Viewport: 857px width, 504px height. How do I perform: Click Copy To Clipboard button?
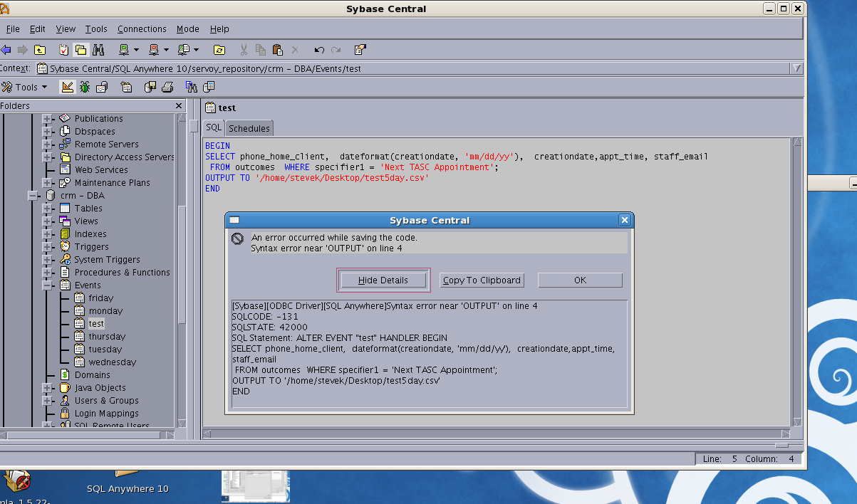click(482, 280)
